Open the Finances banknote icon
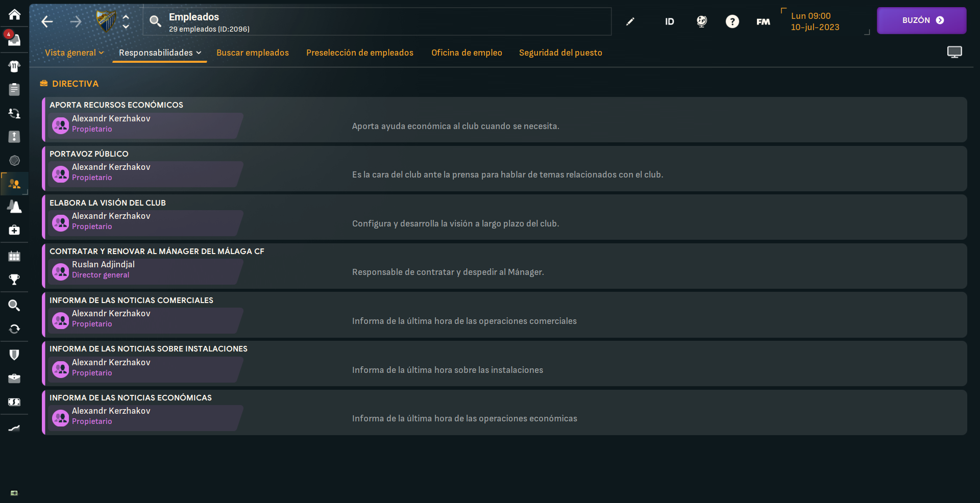 (14, 402)
